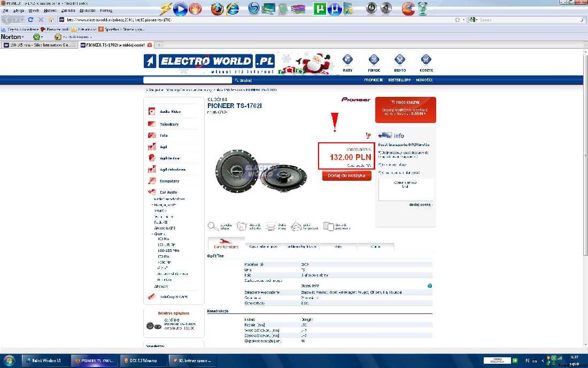Image resolution: width=588 pixels, height=368 pixels.
Task: Open the Edycja menu
Action: click(x=18, y=11)
